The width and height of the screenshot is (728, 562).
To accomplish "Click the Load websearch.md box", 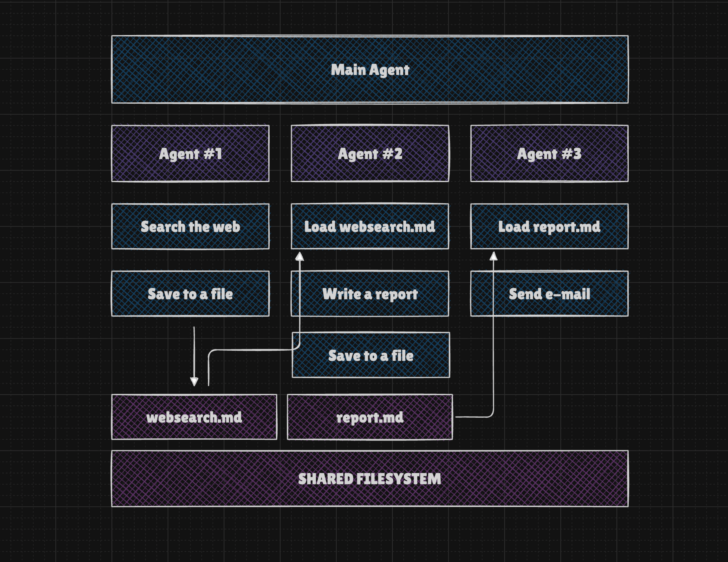I will (370, 227).
